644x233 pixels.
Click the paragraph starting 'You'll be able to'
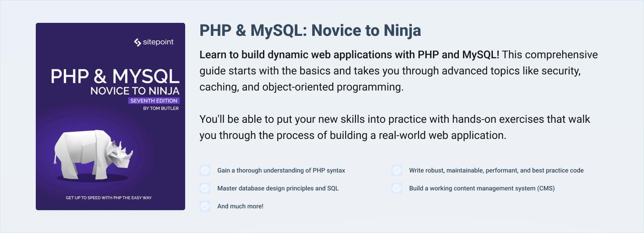394,127
